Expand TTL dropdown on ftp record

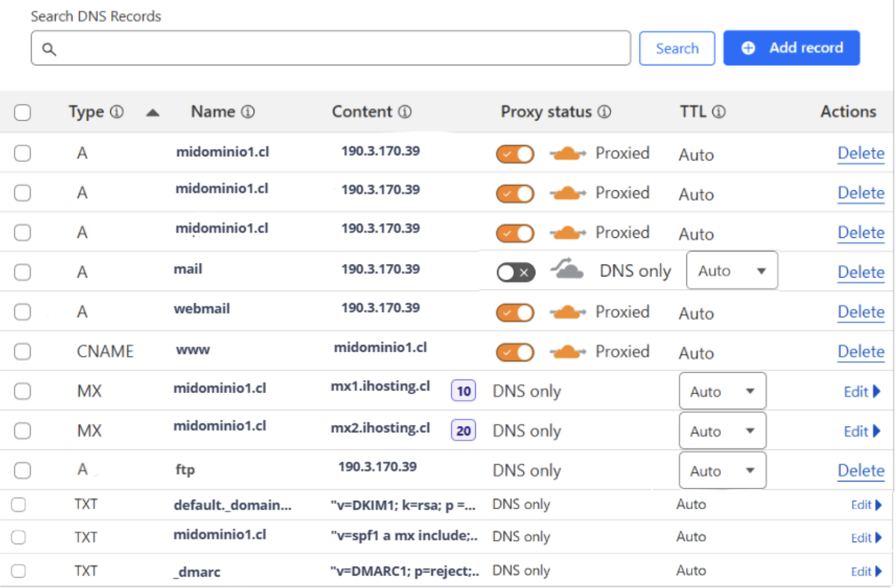tap(722, 471)
